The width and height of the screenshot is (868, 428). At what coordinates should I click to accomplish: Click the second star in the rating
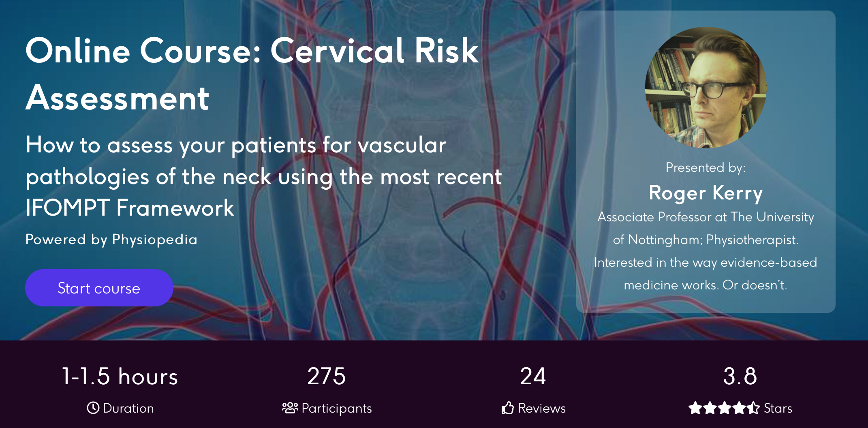point(710,408)
